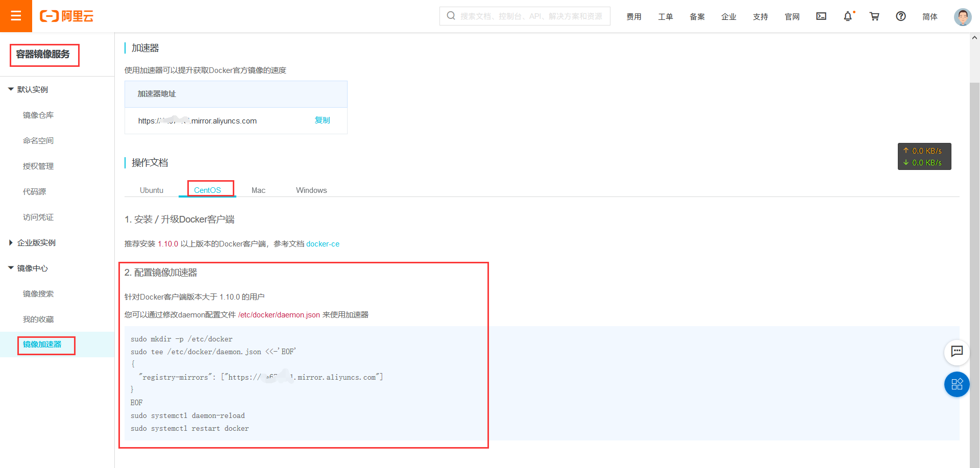Open the docker-ce documentation link
This screenshot has height=468, width=980.
(x=323, y=244)
